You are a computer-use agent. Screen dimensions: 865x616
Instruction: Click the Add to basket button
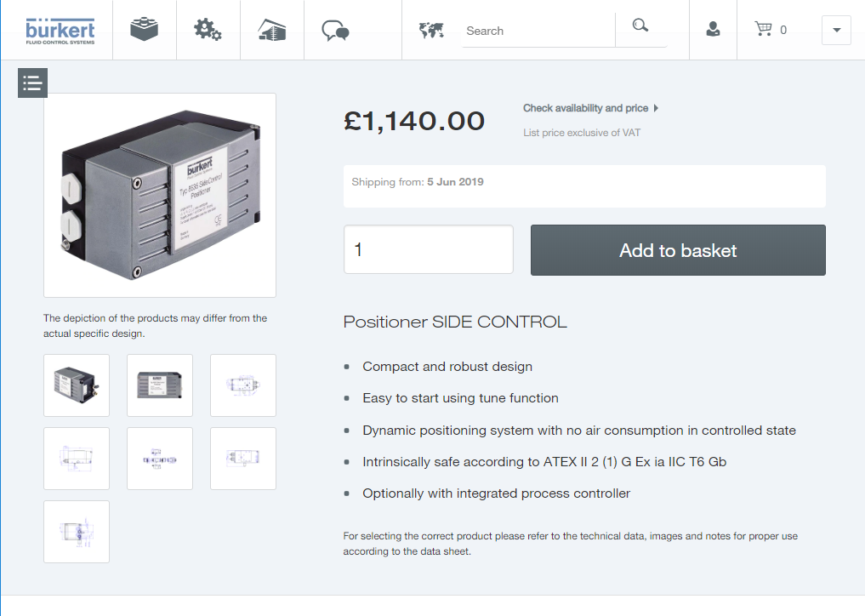click(x=678, y=250)
